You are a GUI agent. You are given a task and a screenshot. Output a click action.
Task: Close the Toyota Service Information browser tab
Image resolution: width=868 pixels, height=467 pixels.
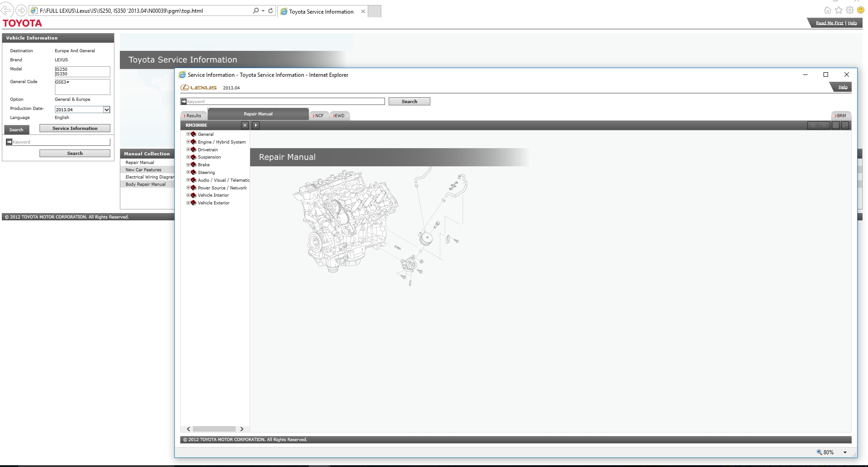[363, 12]
